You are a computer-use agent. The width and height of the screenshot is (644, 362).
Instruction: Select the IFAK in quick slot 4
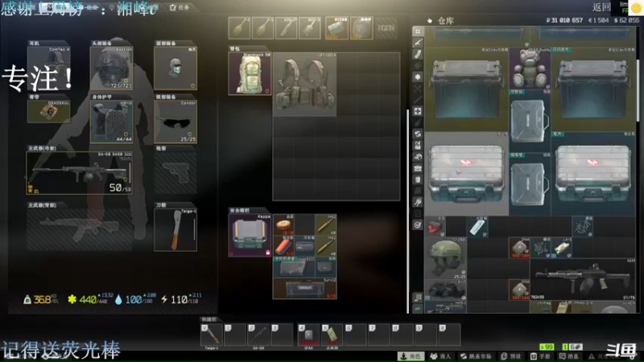[308, 335]
